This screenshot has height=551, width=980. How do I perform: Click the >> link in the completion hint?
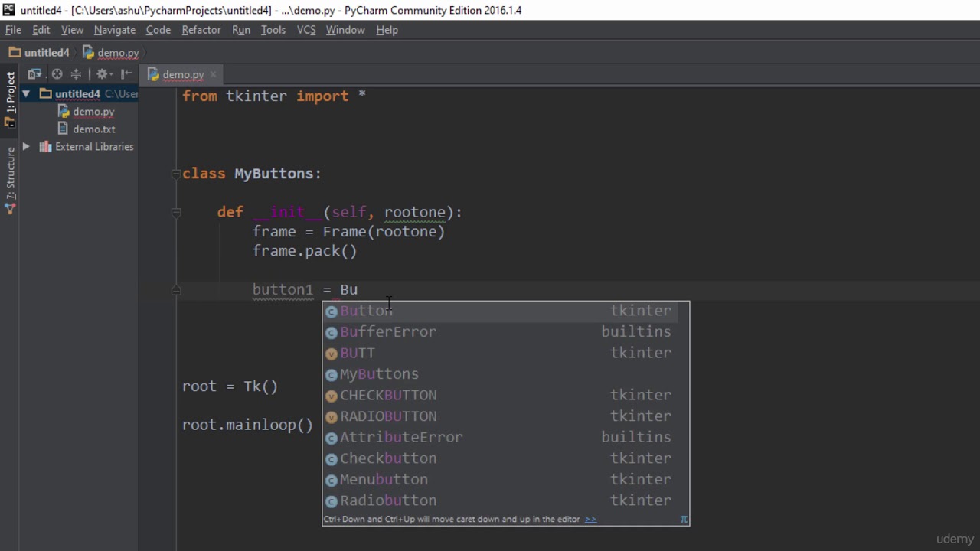590,519
